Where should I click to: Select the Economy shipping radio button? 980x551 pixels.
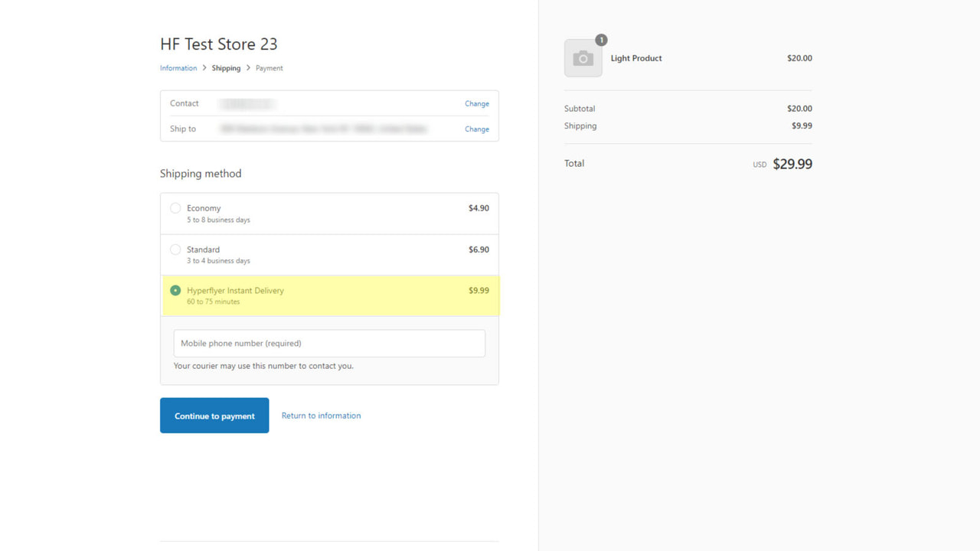[x=175, y=207]
